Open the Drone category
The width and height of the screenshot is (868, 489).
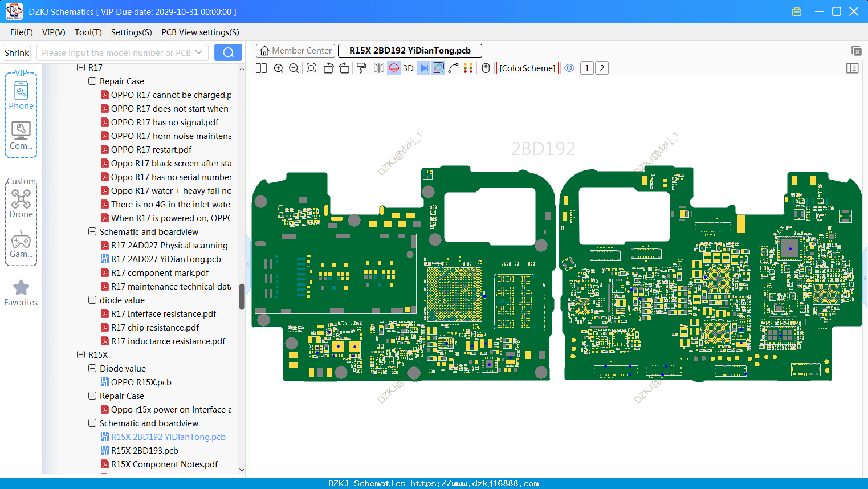pos(21,204)
